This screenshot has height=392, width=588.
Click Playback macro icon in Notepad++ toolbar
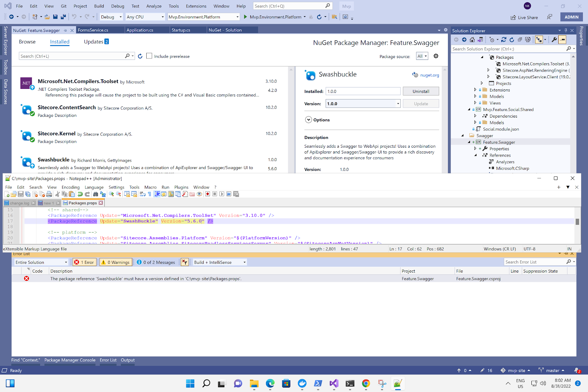[x=222, y=194]
